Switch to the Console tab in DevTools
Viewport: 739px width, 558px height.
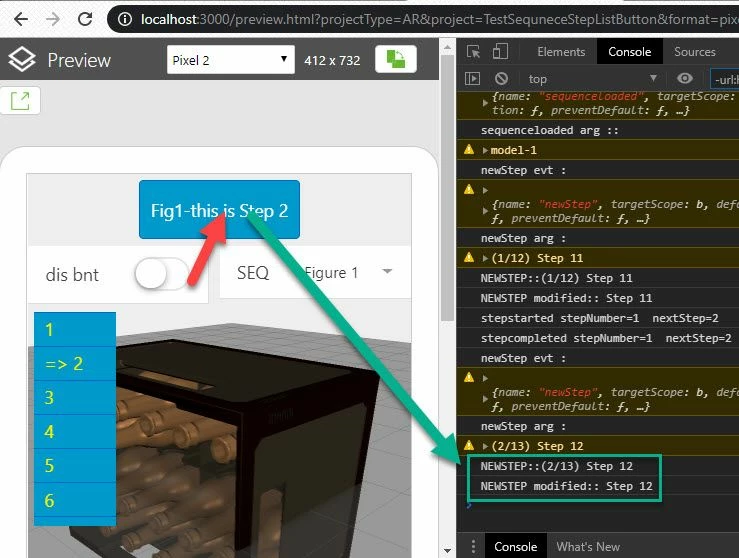click(630, 52)
